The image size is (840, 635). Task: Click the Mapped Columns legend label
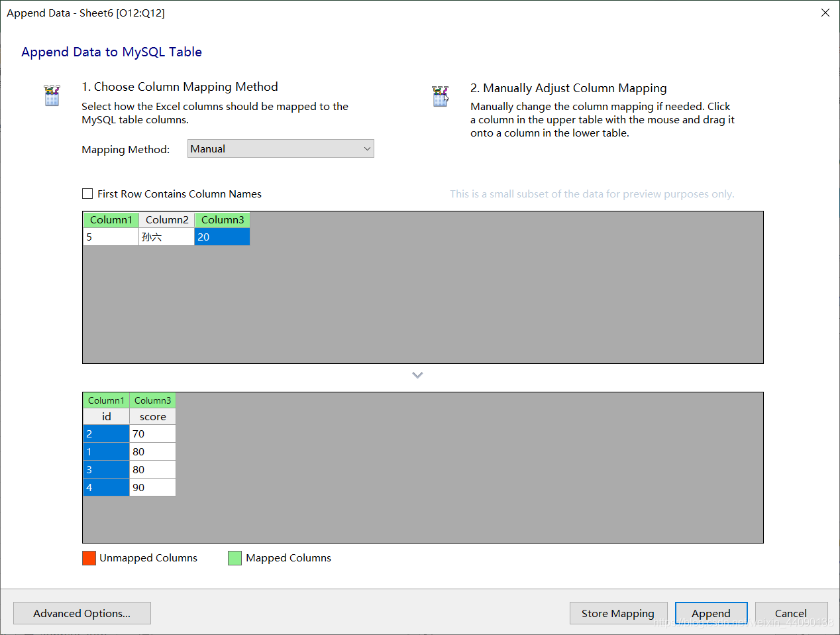coord(288,558)
